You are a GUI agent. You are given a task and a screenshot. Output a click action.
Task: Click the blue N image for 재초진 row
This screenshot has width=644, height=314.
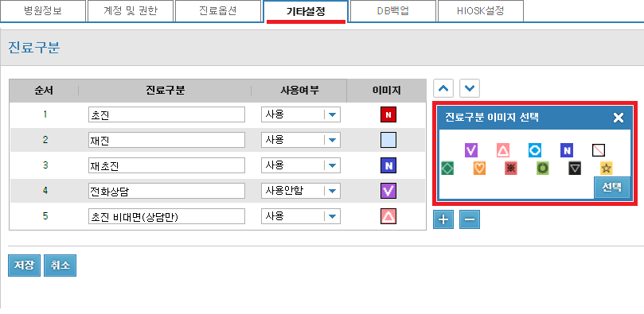tap(388, 165)
